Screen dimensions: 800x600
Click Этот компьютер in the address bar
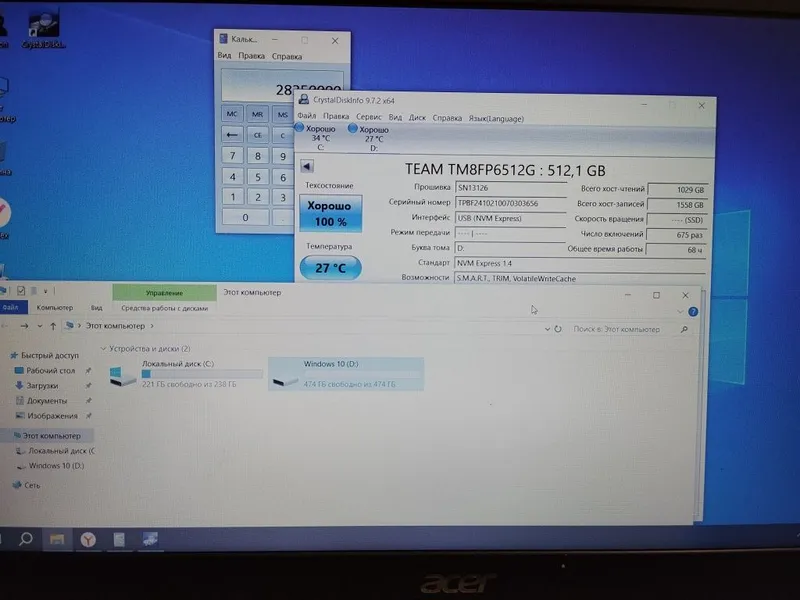[x=115, y=326]
